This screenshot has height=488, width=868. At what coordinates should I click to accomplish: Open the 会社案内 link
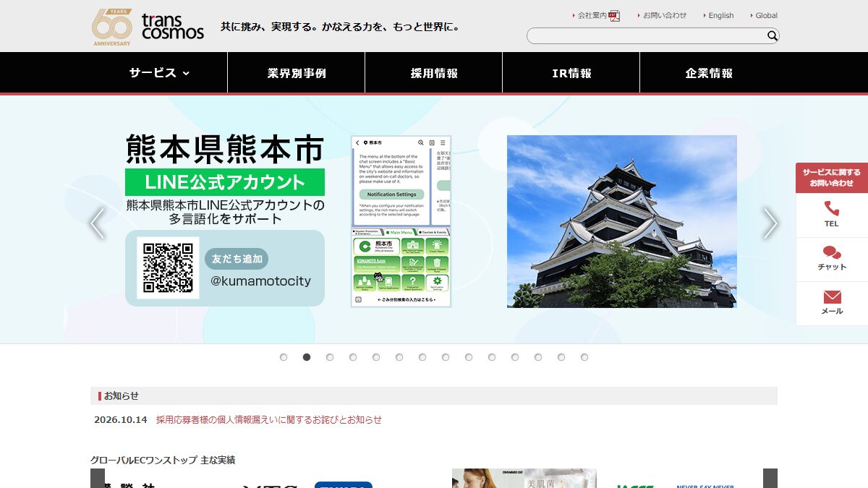pos(592,15)
